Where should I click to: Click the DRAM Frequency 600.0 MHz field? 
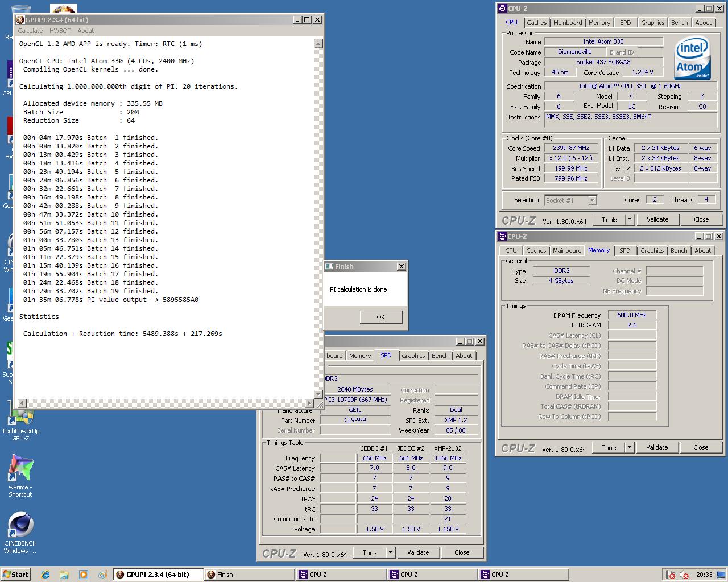(x=632, y=315)
